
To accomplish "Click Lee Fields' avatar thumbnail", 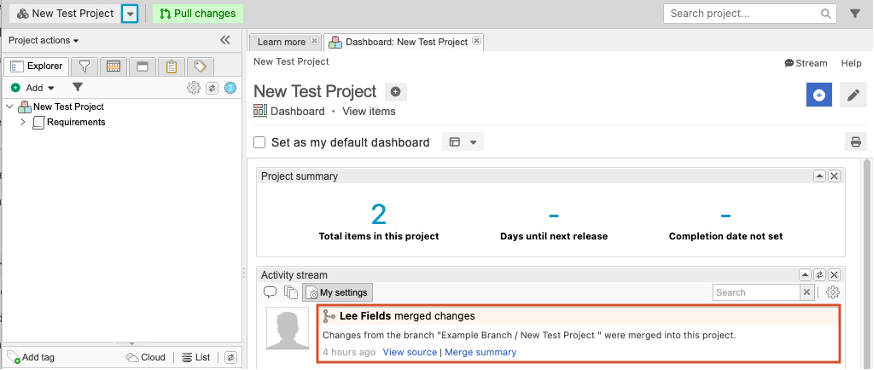I will [288, 328].
